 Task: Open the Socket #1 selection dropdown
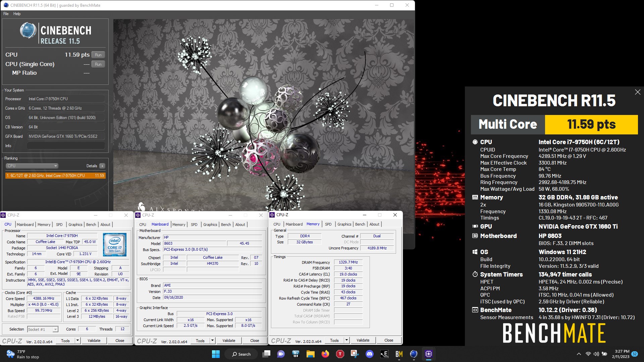click(x=43, y=329)
